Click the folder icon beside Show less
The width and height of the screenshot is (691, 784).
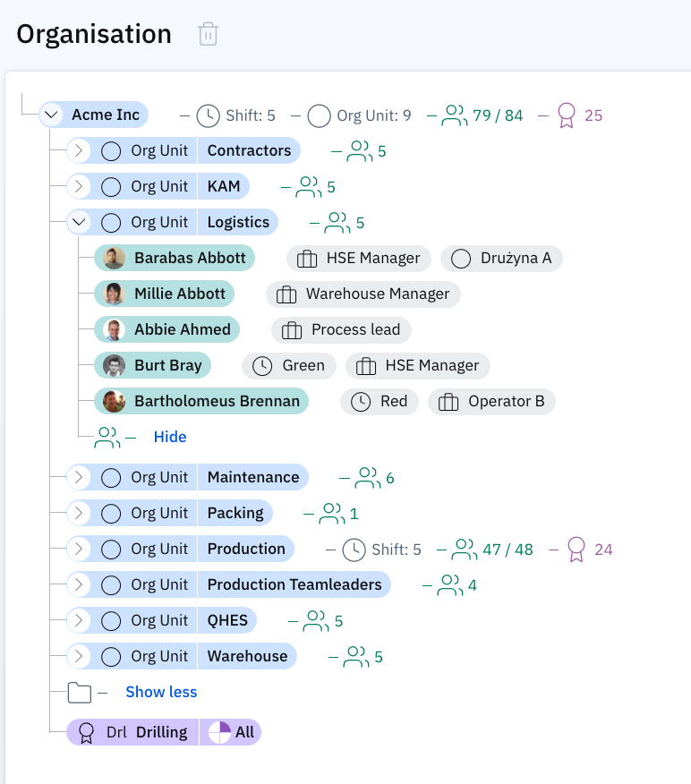tap(80, 693)
